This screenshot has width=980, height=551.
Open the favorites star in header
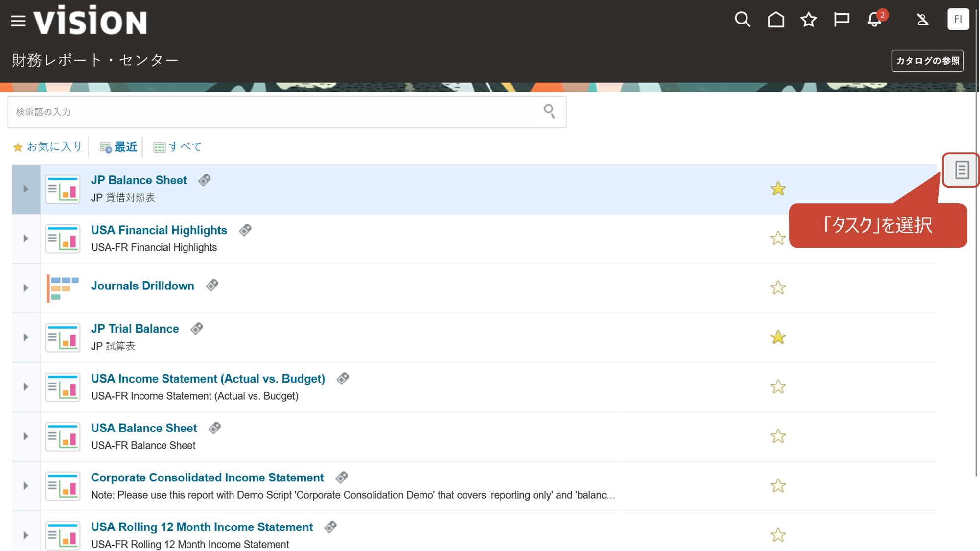808,20
